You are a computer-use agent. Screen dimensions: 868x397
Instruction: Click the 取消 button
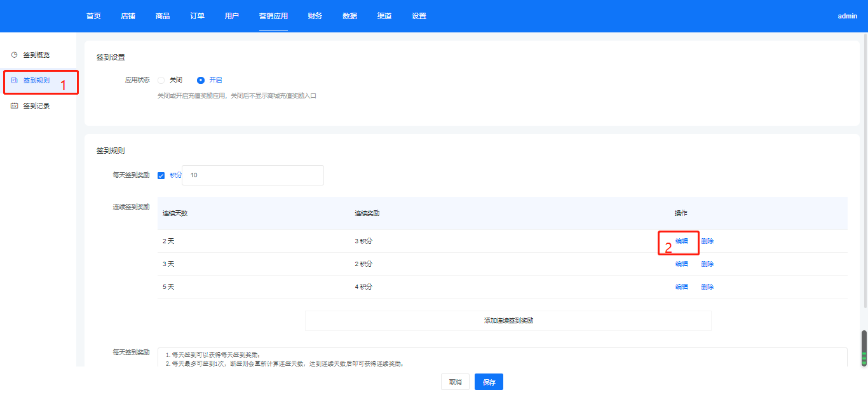click(455, 382)
